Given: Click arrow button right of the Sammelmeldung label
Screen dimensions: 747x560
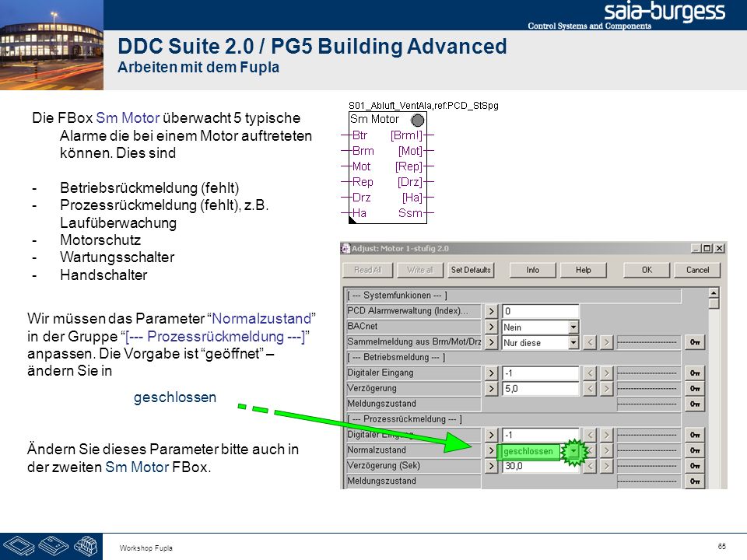Looking at the screenshot, I should point(491,342).
